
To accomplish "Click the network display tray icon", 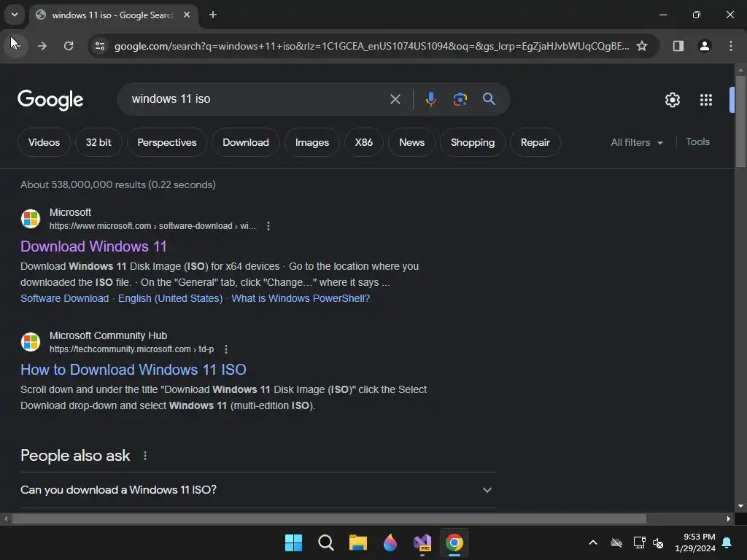I will coord(639,542).
